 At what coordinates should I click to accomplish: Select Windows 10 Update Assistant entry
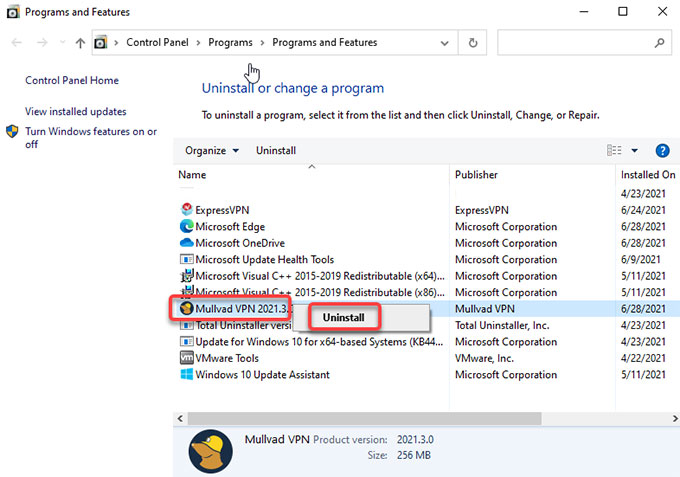(262, 375)
